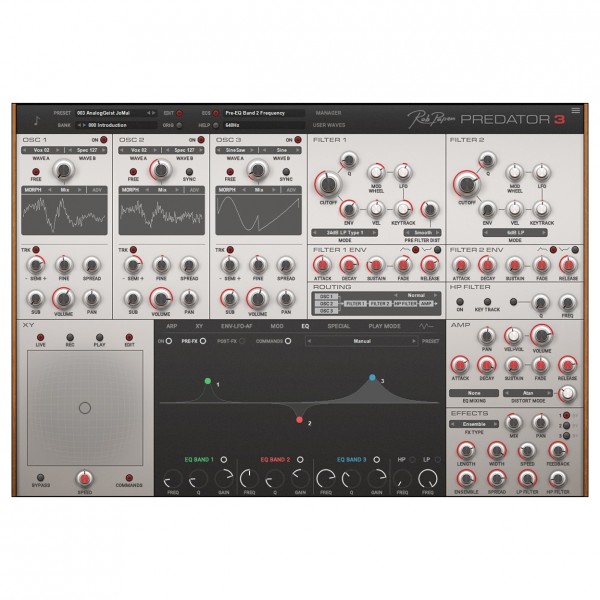Click the XY EDIT LED button
Screen dimensions: 600x600
pyautogui.click(x=129, y=337)
